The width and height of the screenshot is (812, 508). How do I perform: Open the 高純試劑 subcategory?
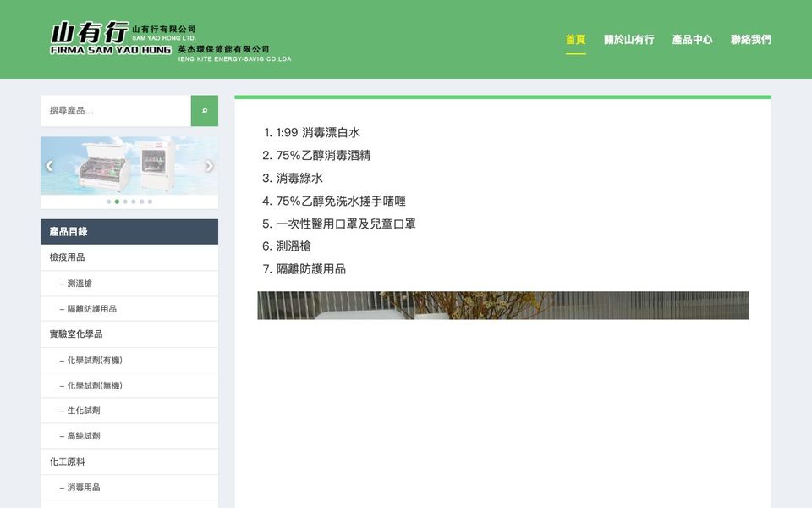(x=84, y=436)
